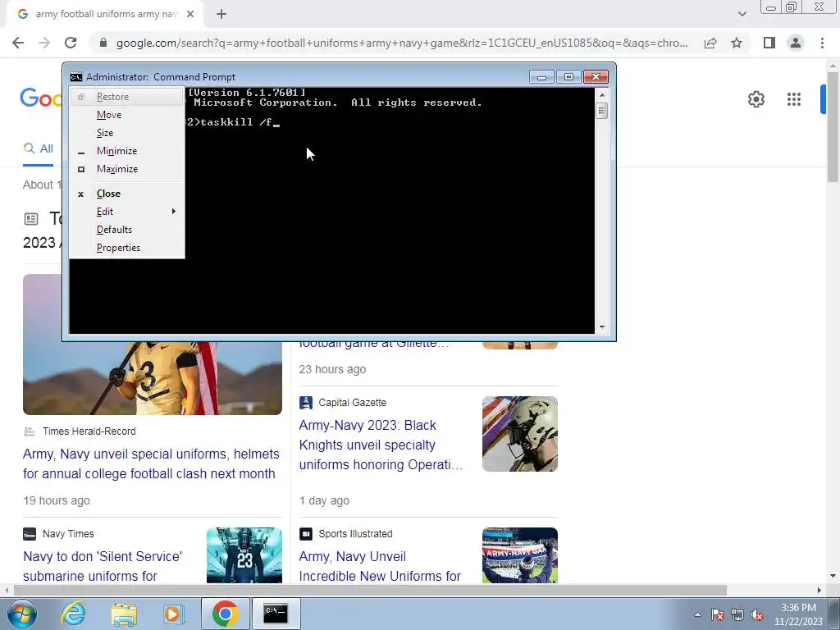Click the Capital Gazette helmet thumbnail
The width and height of the screenshot is (840, 630).
pos(519,434)
